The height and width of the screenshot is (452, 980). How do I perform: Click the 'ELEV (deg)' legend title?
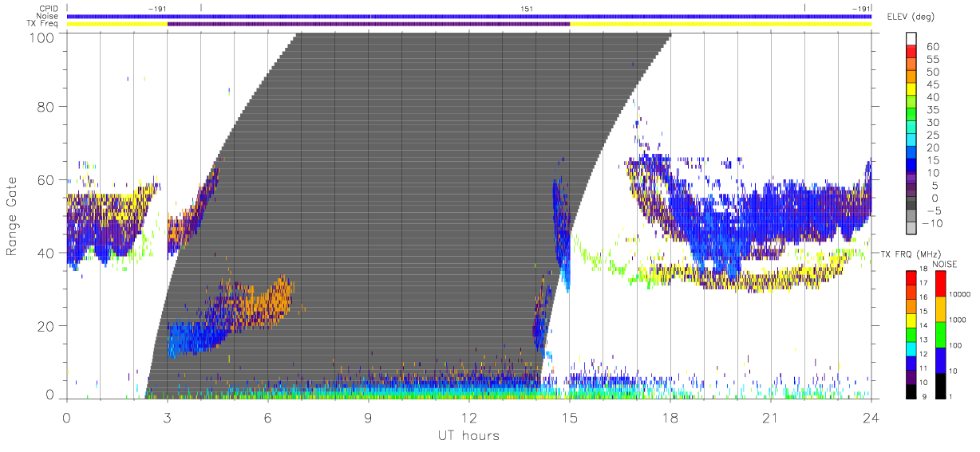(911, 17)
